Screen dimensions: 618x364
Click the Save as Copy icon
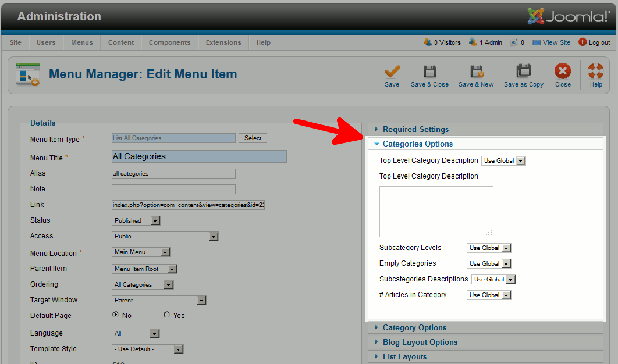click(523, 72)
